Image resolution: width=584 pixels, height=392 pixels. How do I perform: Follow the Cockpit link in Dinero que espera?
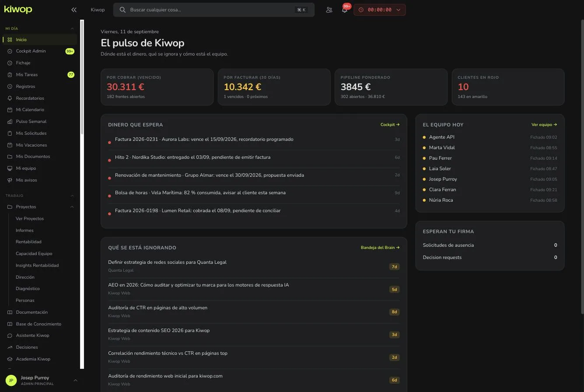[x=390, y=125]
